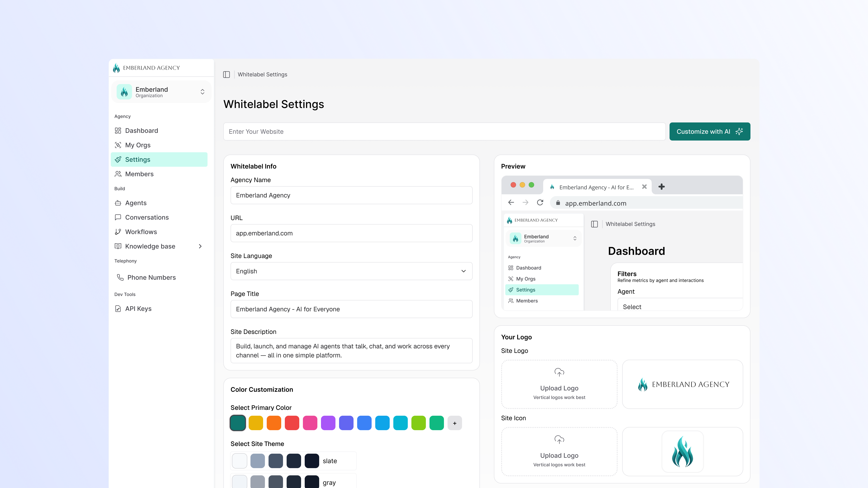The image size is (868, 488).
Task: Open the Dashboard from the sidebar
Action: [x=141, y=130]
